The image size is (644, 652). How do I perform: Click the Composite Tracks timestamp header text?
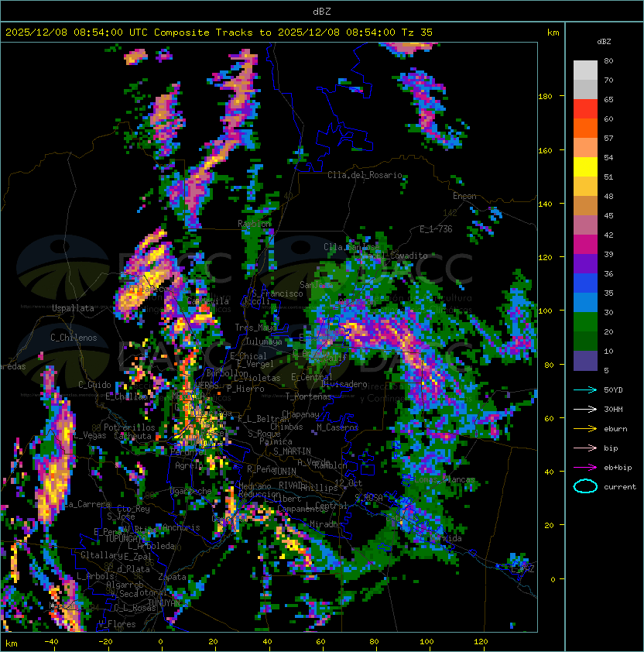[x=219, y=32]
